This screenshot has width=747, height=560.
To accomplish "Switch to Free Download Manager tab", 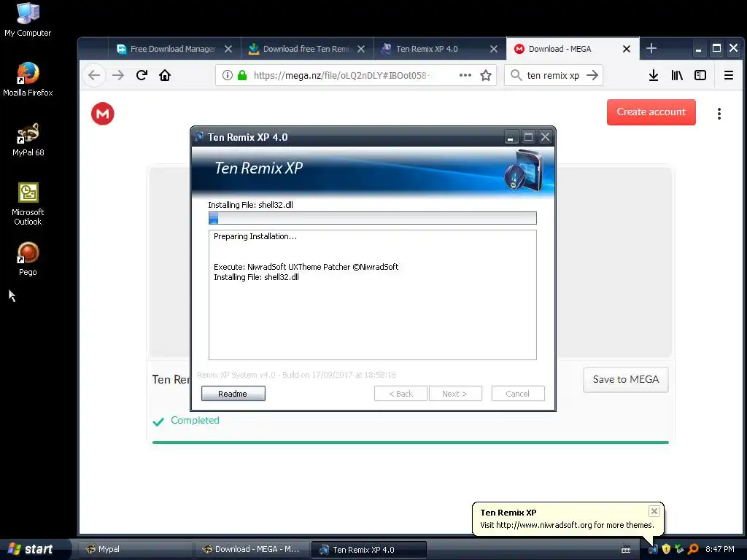I will (166, 49).
